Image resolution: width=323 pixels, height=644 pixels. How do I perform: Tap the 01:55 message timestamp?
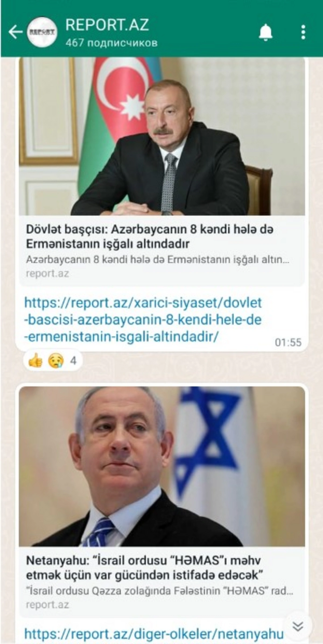coord(288,342)
